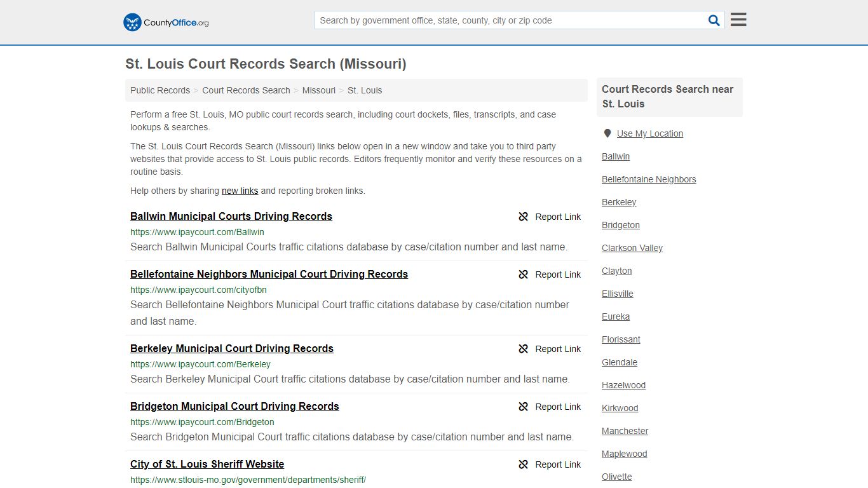The width and height of the screenshot is (868, 488).
Task: Visit stlouis-mo.gov sheriff URL
Action: (x=248, y=480)
